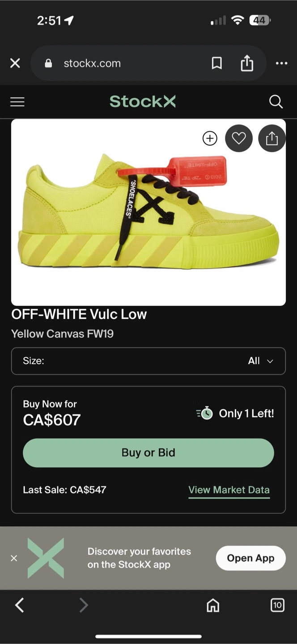The image size is (297, 644).
Task: Go back with the browser back arrow
Action: (20, 606)
